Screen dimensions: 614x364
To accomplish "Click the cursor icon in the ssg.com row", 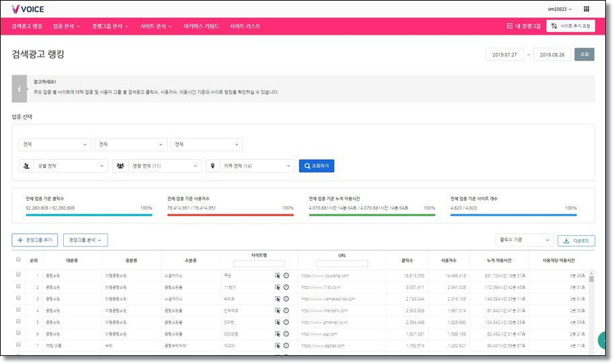I will point(277,334).
